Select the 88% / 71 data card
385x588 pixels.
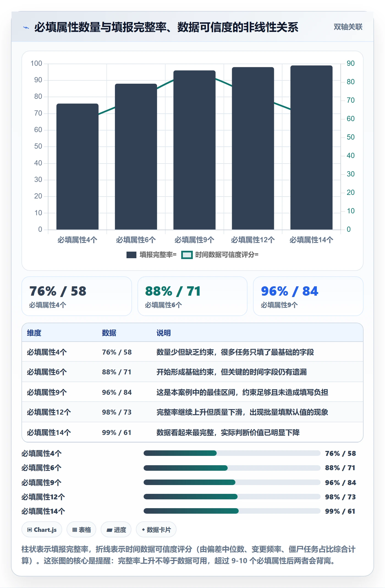[193, 296]
